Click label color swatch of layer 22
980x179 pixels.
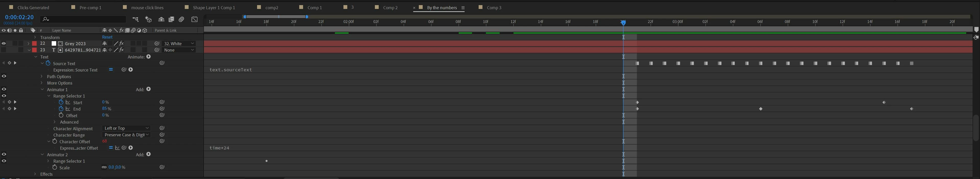tap(34, 44)
